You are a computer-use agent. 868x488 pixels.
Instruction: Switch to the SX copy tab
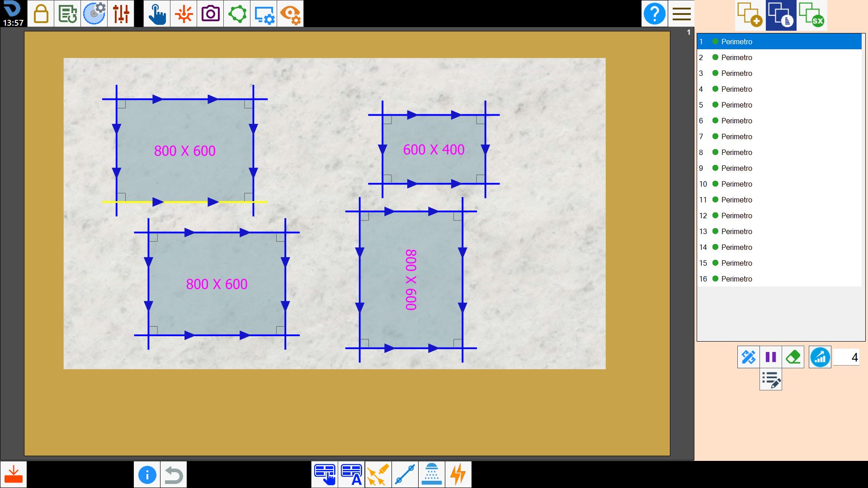pyautogui.click(x=812, y=15)
